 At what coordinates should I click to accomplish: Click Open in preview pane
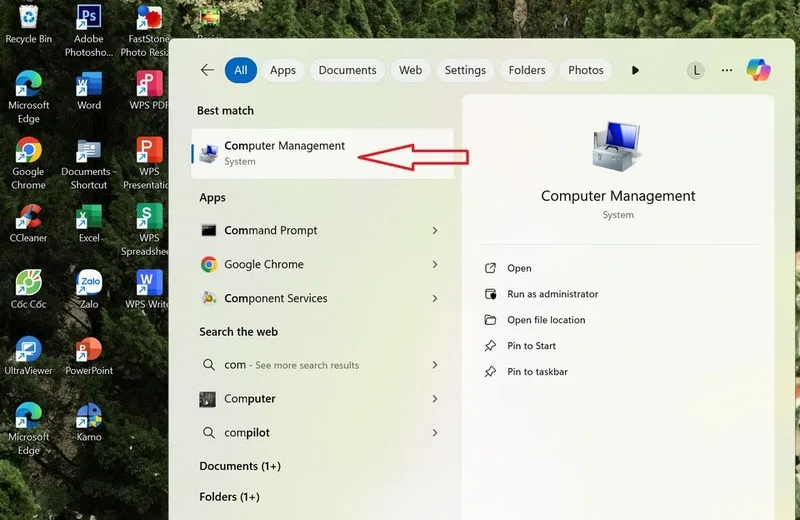tap(519, 268)
